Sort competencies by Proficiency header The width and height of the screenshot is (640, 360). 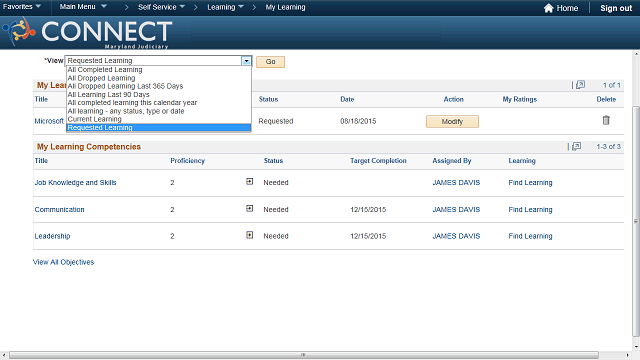188,161
